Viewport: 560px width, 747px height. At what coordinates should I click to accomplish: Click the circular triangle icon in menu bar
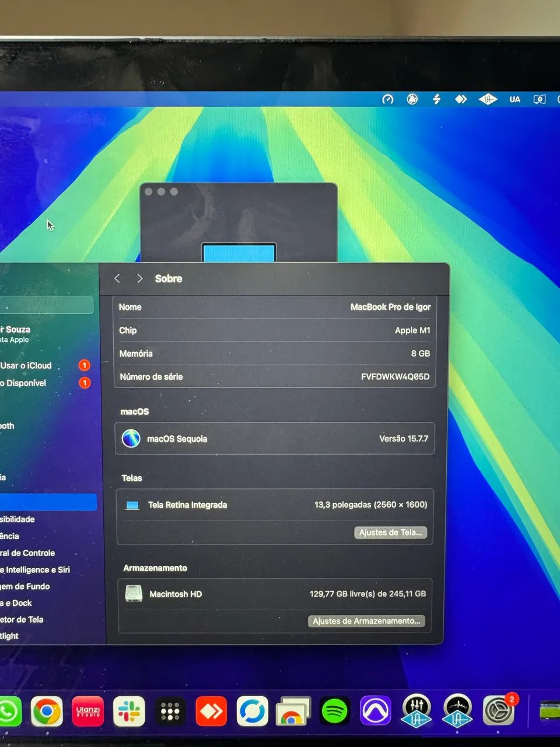[412, 99]
